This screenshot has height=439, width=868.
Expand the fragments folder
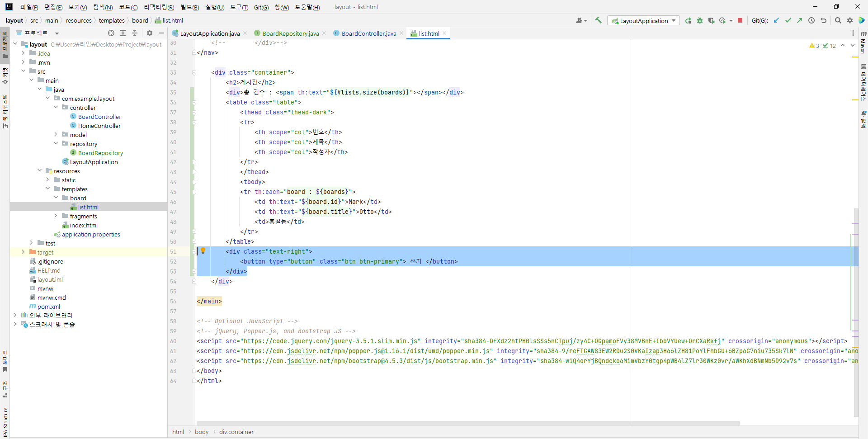56,216
